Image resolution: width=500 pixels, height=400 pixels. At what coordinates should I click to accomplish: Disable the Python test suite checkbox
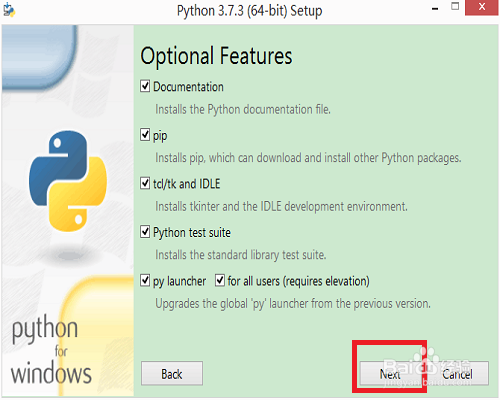(x=145, y=232)
